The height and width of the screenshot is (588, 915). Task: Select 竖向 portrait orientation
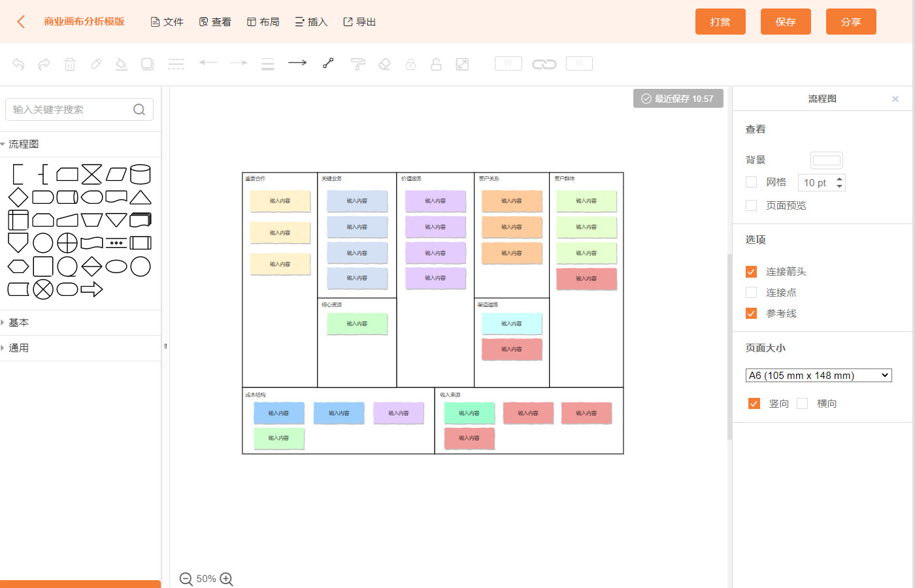pos(754,404)
